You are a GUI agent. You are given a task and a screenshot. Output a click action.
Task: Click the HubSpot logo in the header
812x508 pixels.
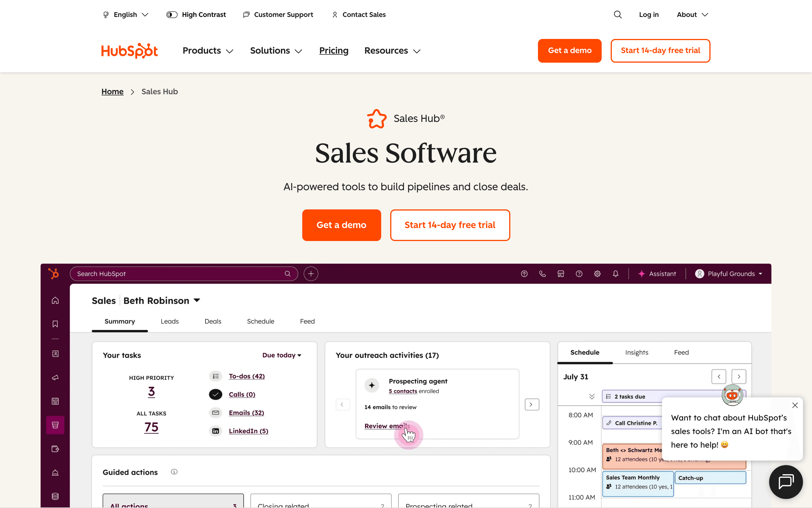[x=129, y=51]
